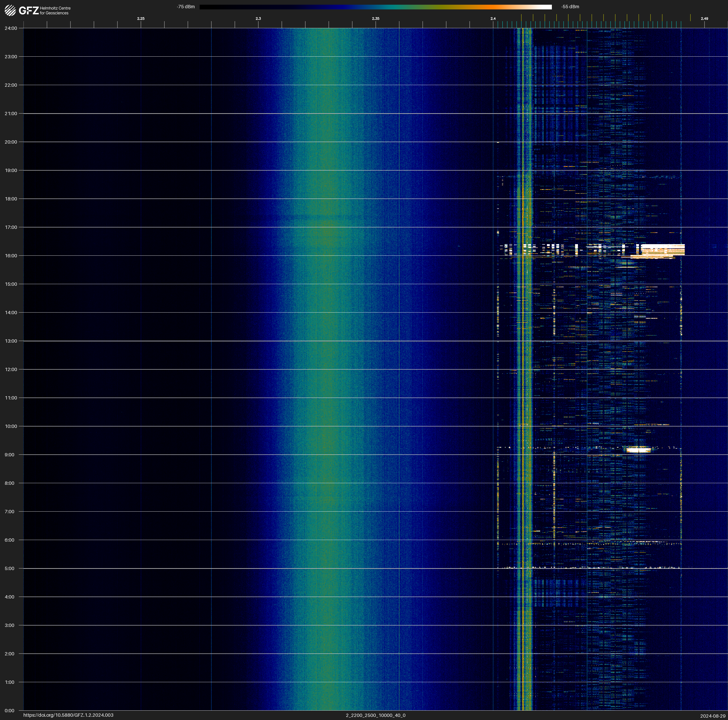Click the GFZ striped globe logo icon
The image size is (728, 720).
(x=10, y=11)
